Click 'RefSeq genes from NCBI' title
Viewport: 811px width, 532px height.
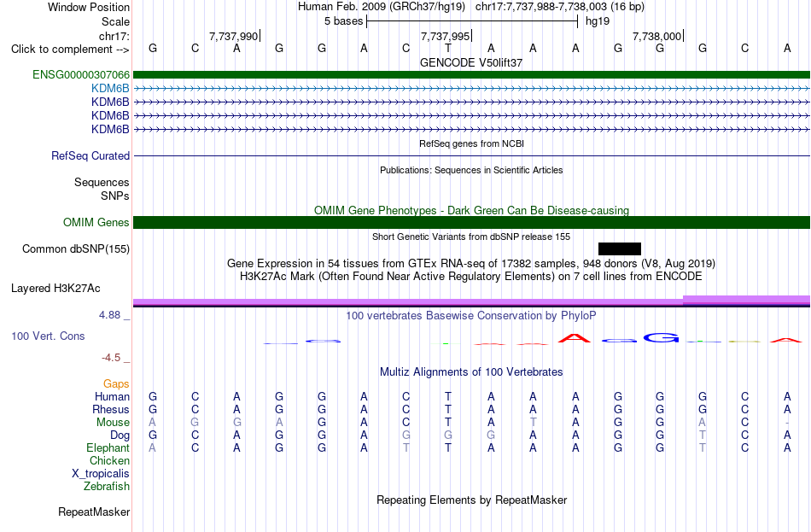pos(472,143)
